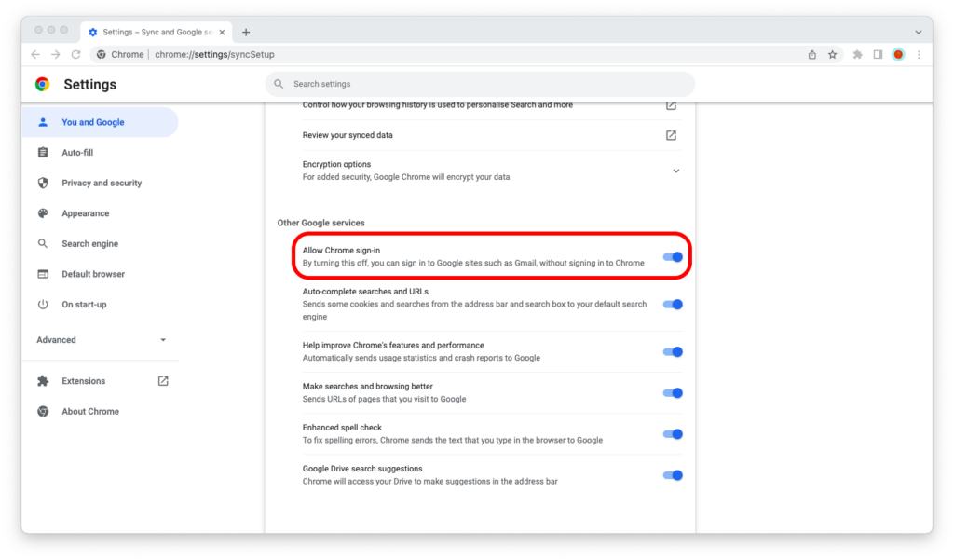
Task: Toggle the side panel icon
Action: [x=878, y=55]
